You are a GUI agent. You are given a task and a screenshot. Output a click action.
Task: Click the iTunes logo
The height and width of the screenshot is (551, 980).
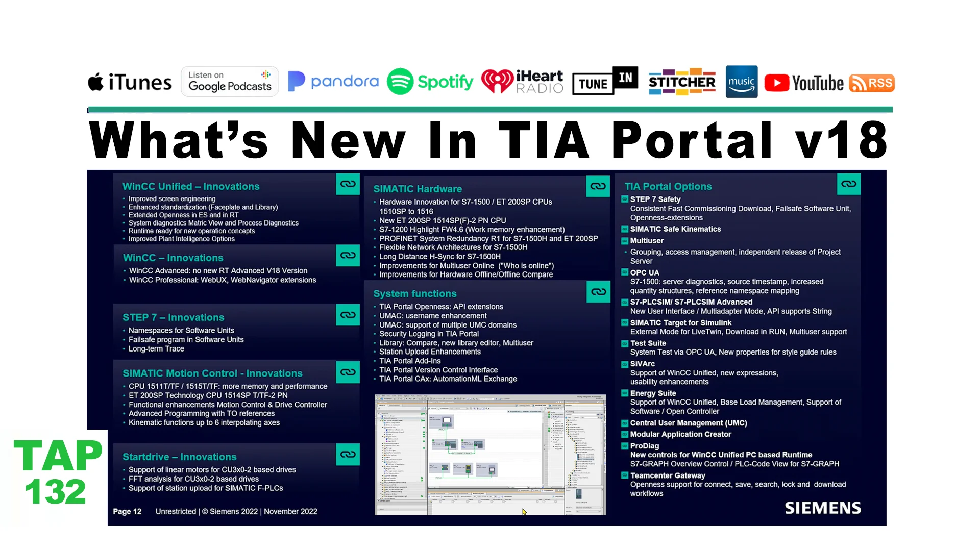130,82
